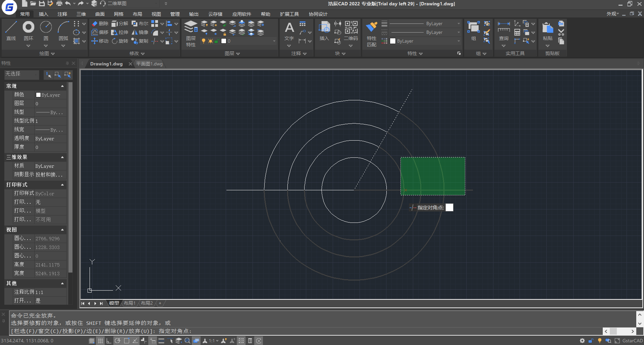
Task: Select the 文字 text tool
Action: point(289,31)
